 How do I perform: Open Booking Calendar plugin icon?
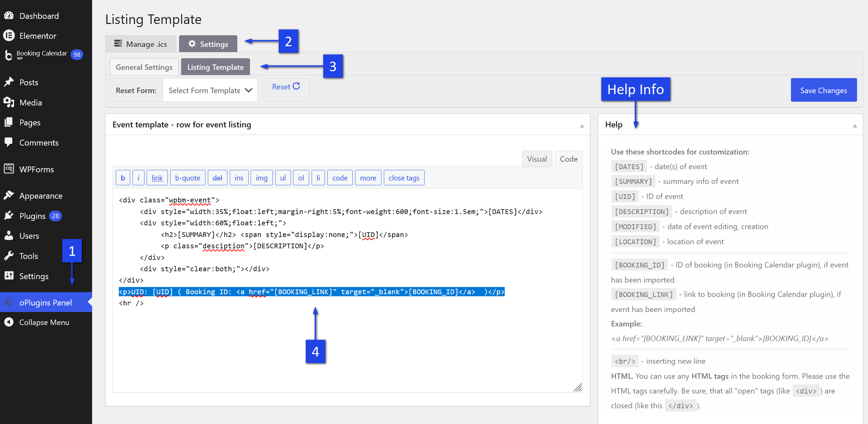pos(9,55)
